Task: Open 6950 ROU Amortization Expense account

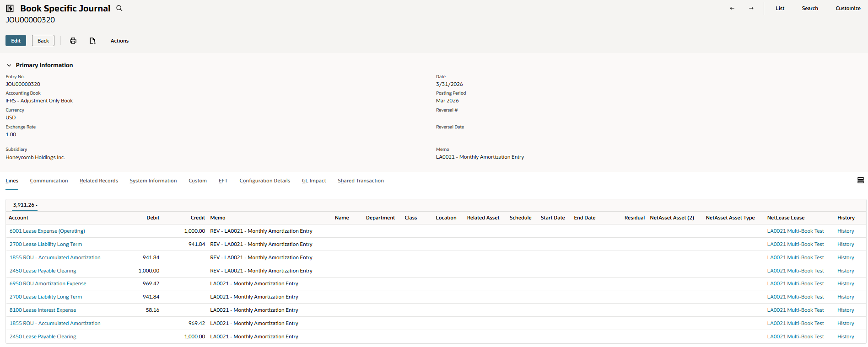Action: coord(48,283)
